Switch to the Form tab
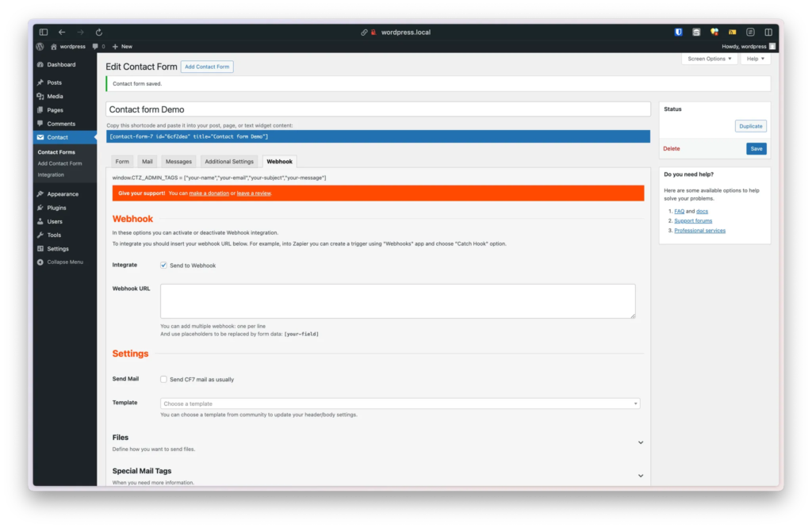 coord(122,162)
